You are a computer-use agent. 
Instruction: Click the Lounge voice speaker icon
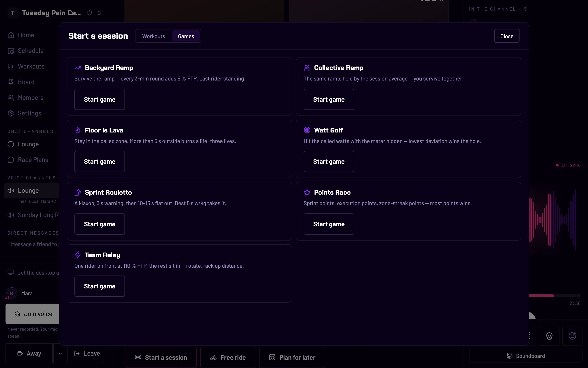pos(11,191)
